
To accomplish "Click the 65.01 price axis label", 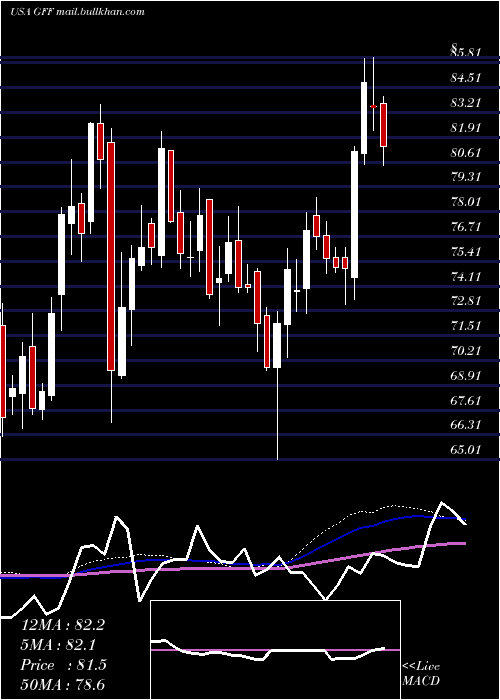I will coord(465,450).
